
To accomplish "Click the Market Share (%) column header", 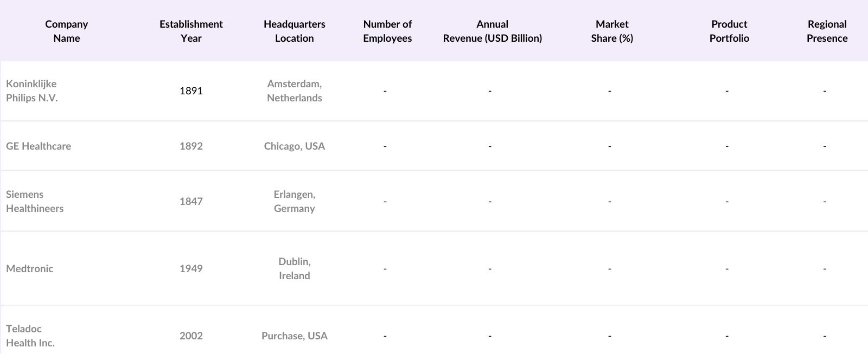I will click(612, 31).
